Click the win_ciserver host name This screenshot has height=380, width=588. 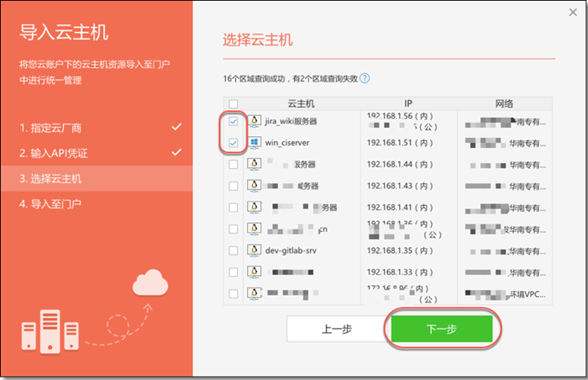click(x=287, y=143)
